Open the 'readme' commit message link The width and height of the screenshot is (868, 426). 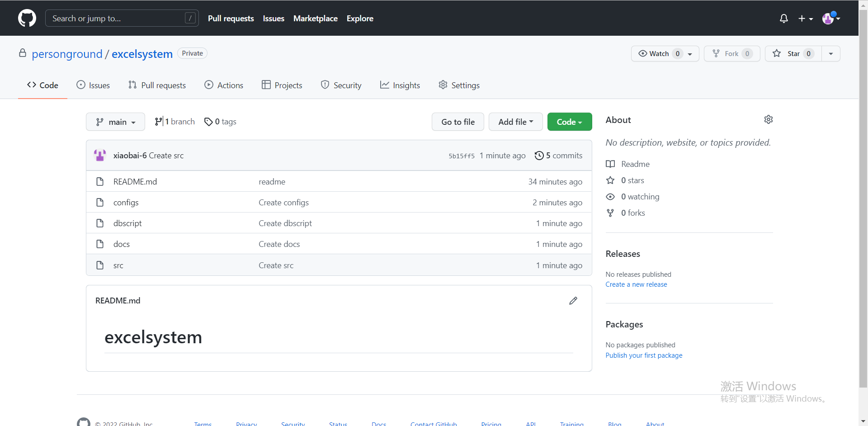coord(272,181)
